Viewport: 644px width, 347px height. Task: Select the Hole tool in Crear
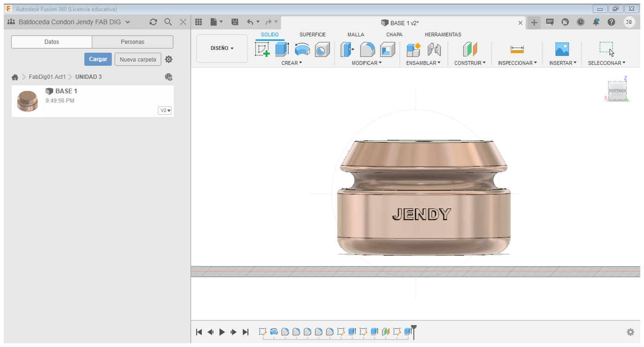pos(322,49)
